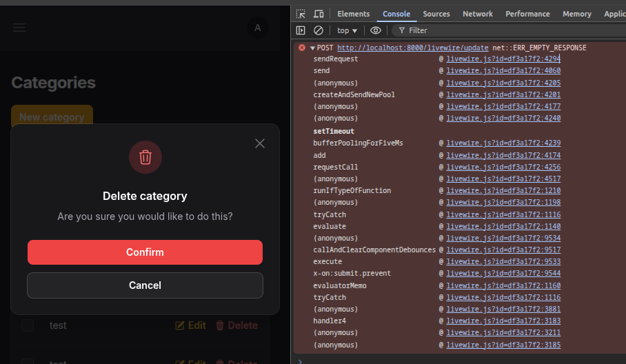
Task: Show the console sidebar panel
Action: pos(301,30)
